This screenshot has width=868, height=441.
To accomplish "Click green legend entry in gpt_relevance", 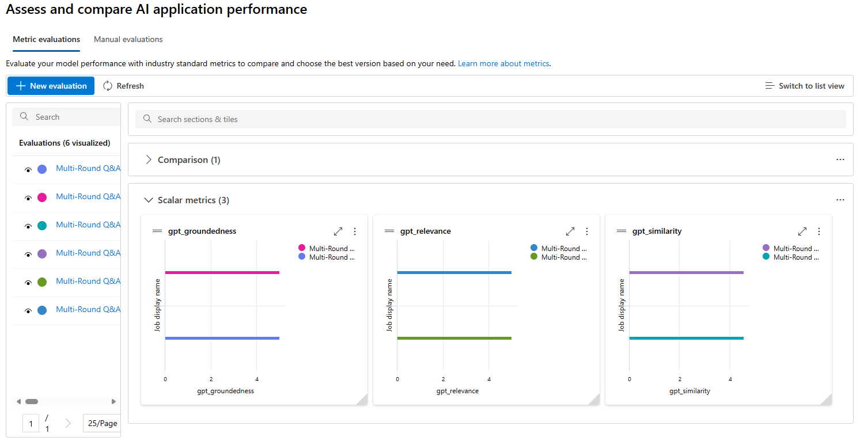I will 559,257.
